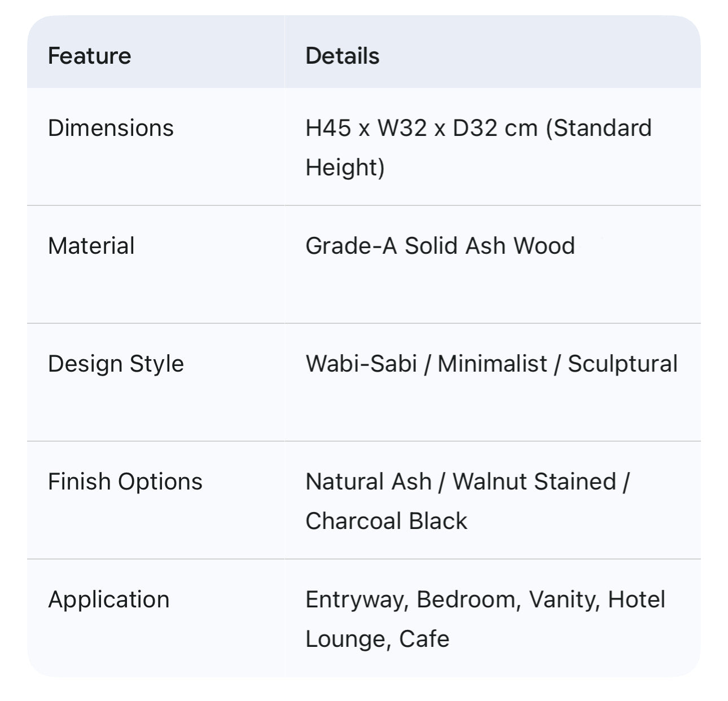This screenshot has width=728, height=701.
Task: Select the Application row label
Action: pyautogui.click(x=108, y=599)
